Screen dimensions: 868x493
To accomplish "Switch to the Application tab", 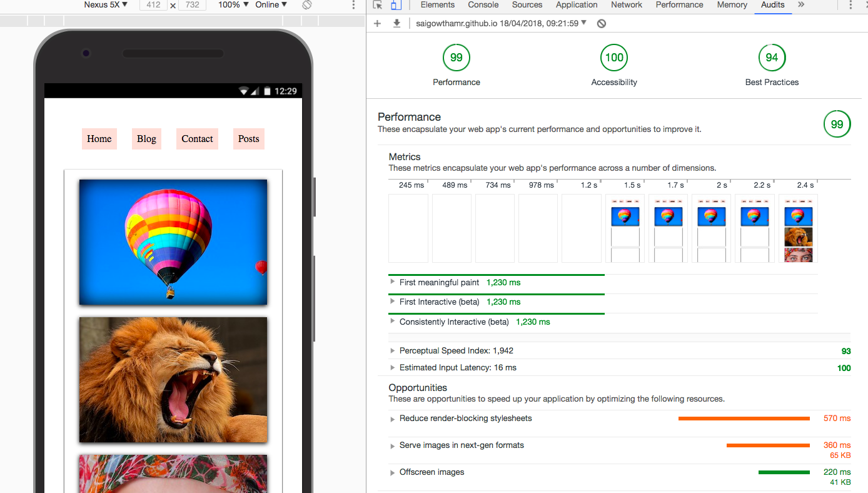I will 577,5.
